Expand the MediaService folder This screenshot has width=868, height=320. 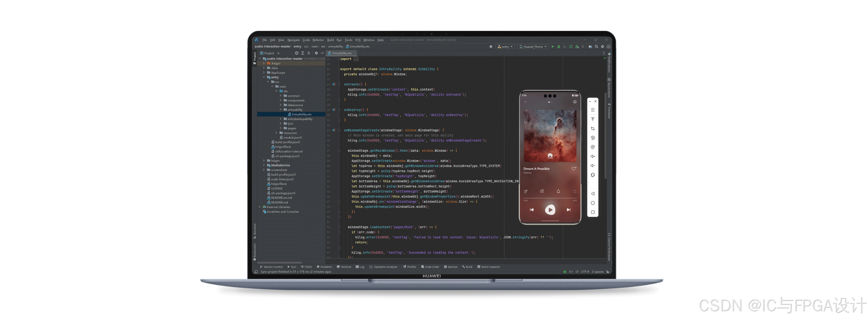(264, 165)
